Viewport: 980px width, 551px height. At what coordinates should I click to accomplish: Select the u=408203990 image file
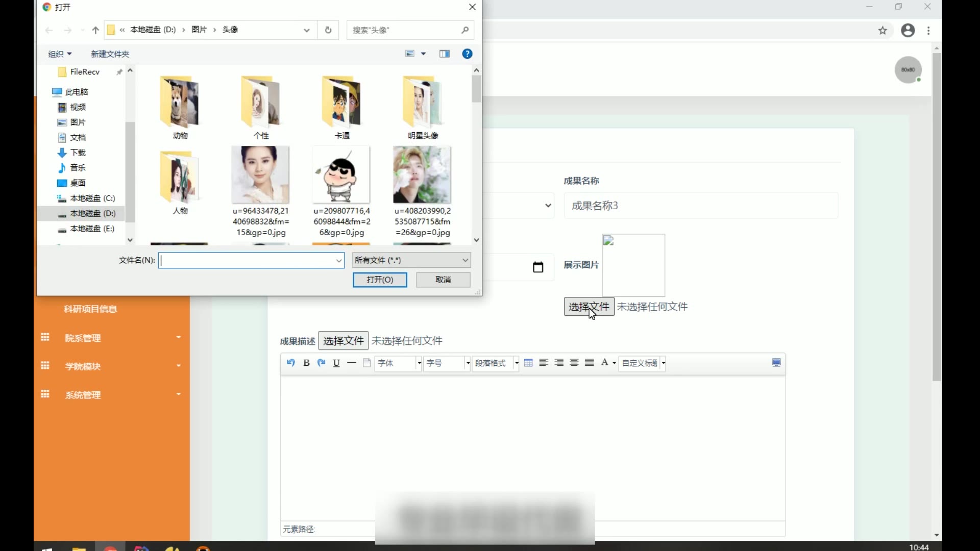click(x=423, y=192)
